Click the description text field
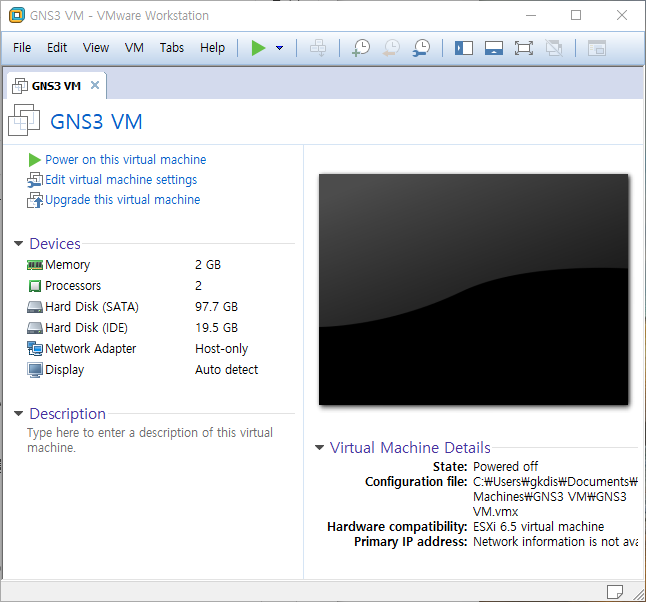This screenshot has height=602, width=646. click(150, 440)
